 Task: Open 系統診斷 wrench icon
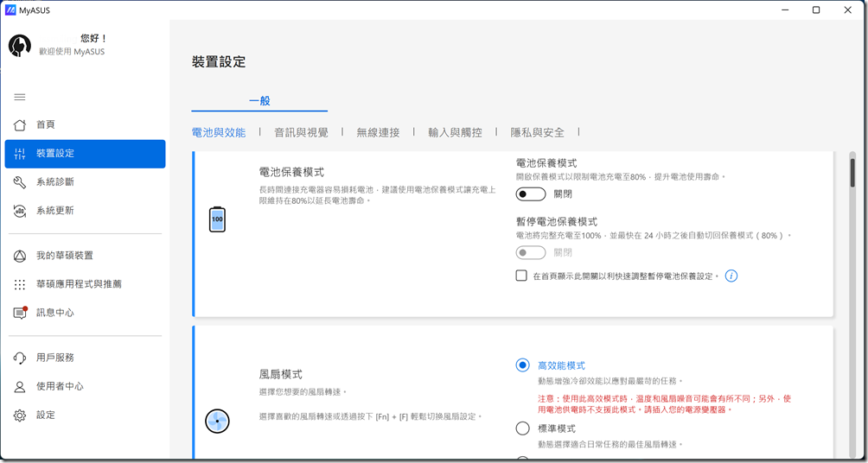pos(20,182)
